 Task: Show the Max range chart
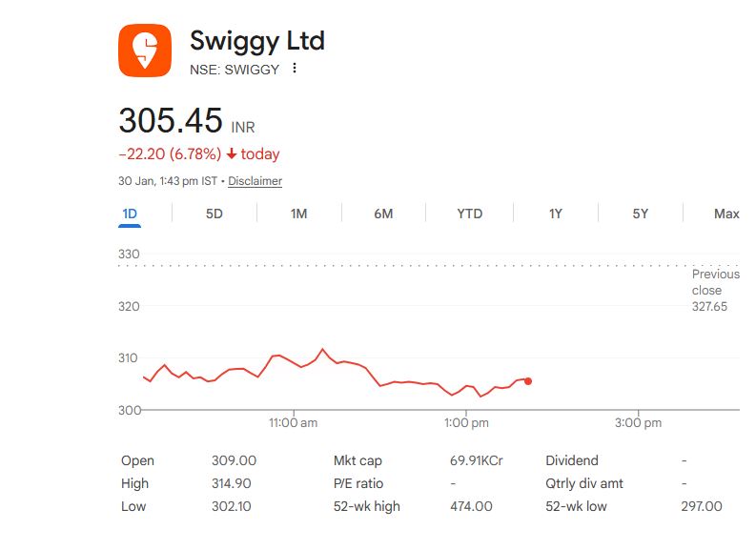click(x=726, y=214)
